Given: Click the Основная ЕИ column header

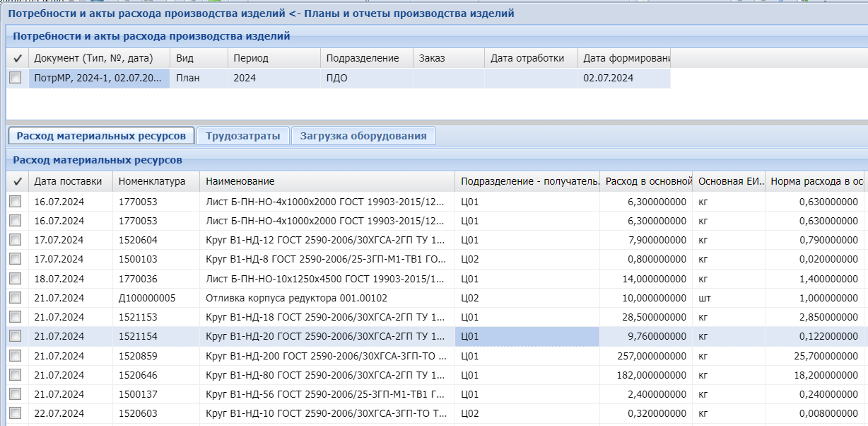Looking at the screenshot, I should (x=728, y=182).
